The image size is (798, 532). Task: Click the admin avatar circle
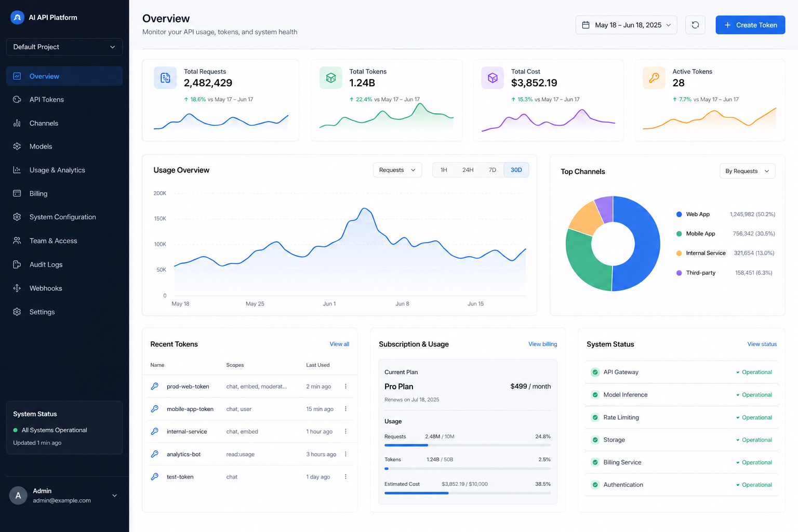(x=18, y=496)
